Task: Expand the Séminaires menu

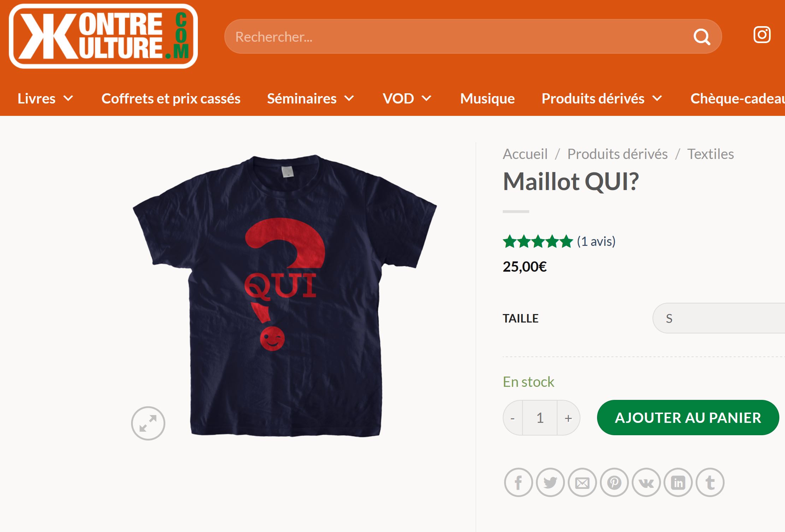Action: 311,99
